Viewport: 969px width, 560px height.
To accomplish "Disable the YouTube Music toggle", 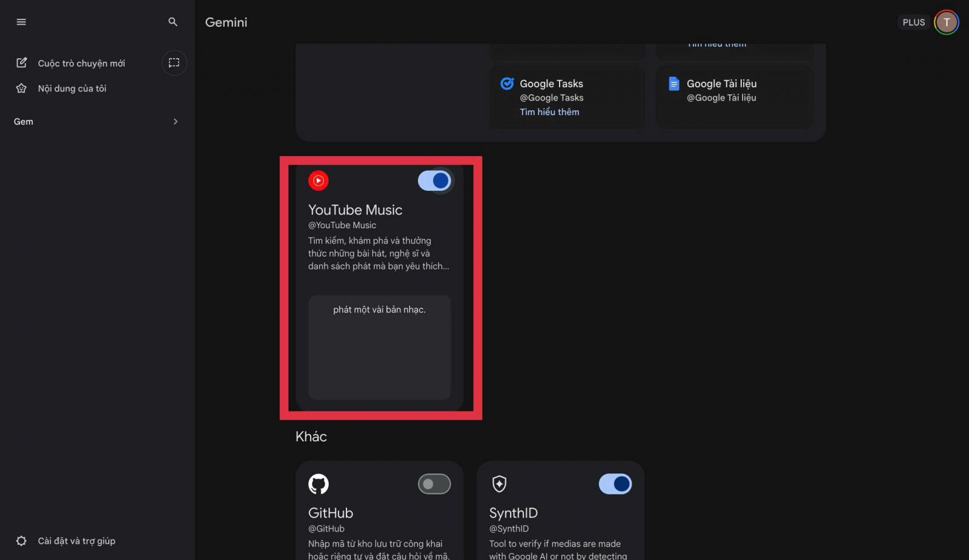I will 434,180.
